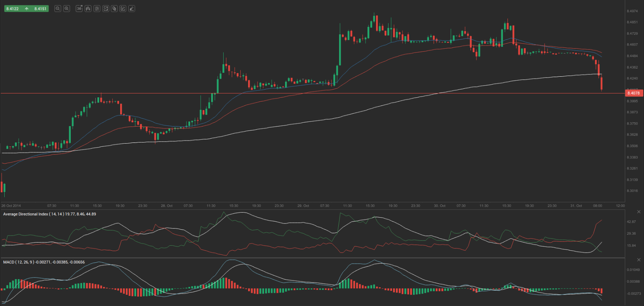
Task: Click the Average Directional Index label
Action: [49, 214]
